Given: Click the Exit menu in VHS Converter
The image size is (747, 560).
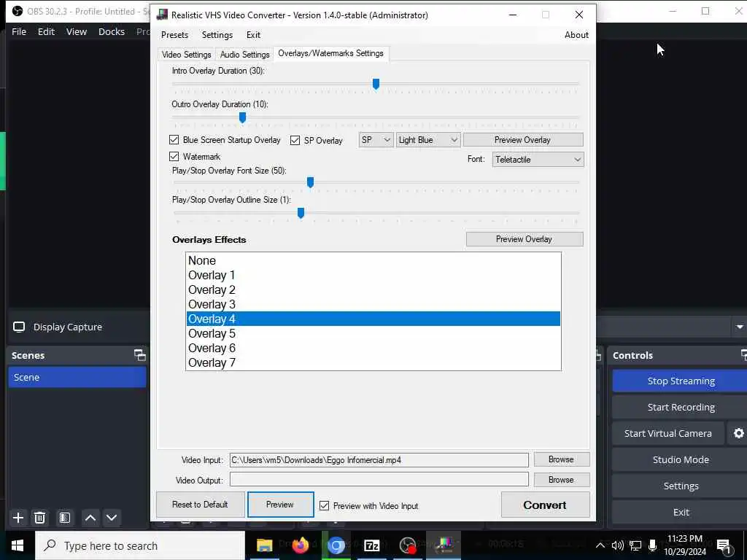Looking at the screenshot, I should tap(253, 35).
